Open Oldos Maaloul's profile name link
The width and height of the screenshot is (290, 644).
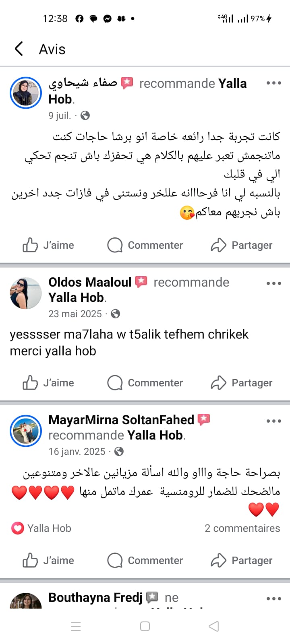pos(90,282)
